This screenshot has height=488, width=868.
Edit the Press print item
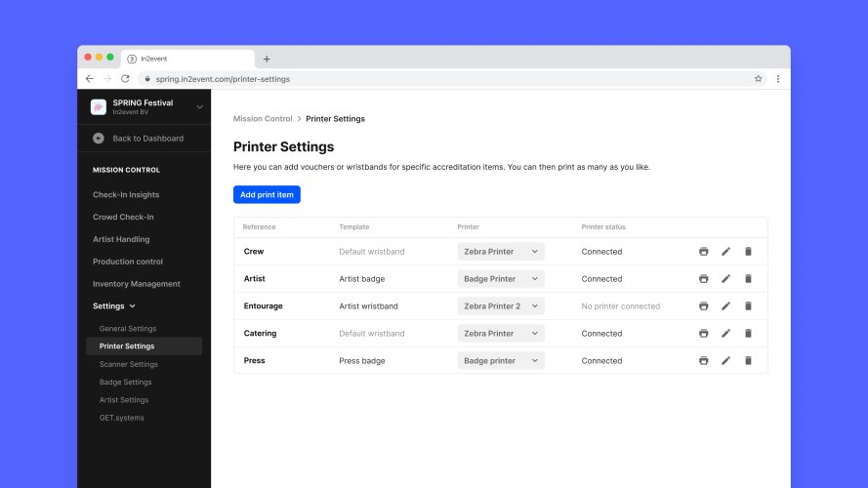point(725,361)
